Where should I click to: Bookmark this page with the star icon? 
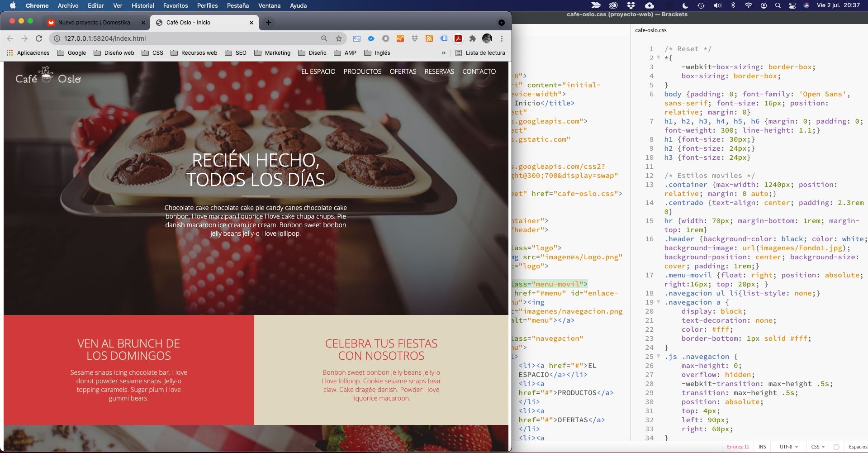pos(338,38)
